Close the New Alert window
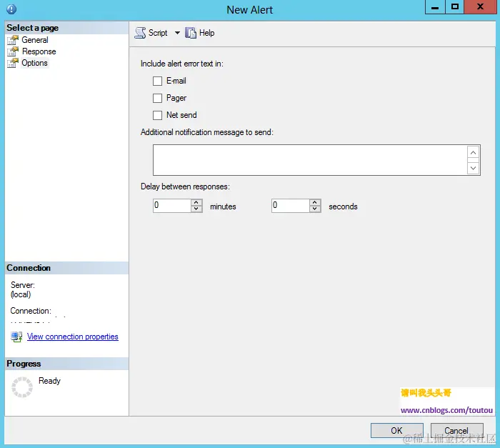Image resolution: width=500 pixels, height=448 pixels. pos(480,7)
